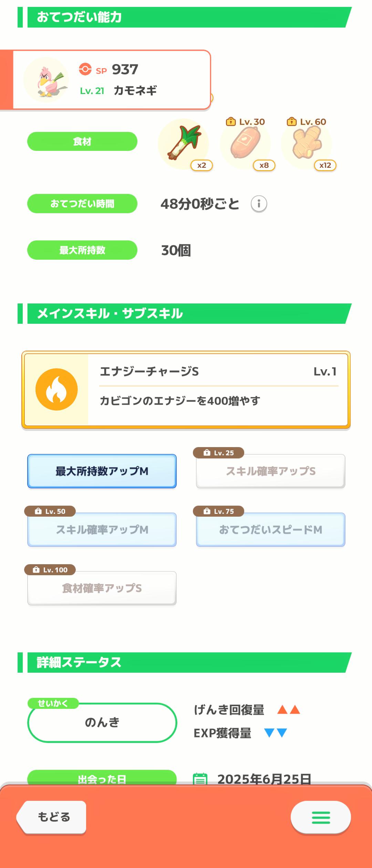This screenshot has width=372, height=868.
Task: Tap the locked スキル確率アップS sub skill
Action: (271, 471)
